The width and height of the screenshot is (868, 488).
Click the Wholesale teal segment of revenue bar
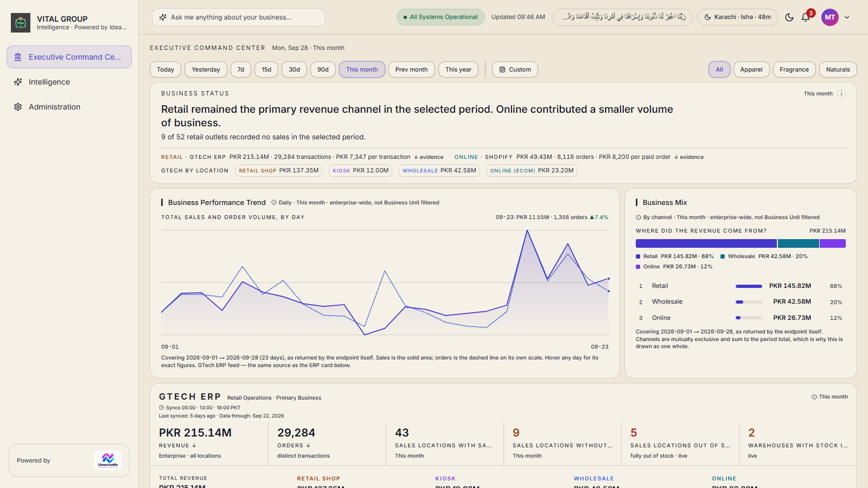click(x=799, y=243)
